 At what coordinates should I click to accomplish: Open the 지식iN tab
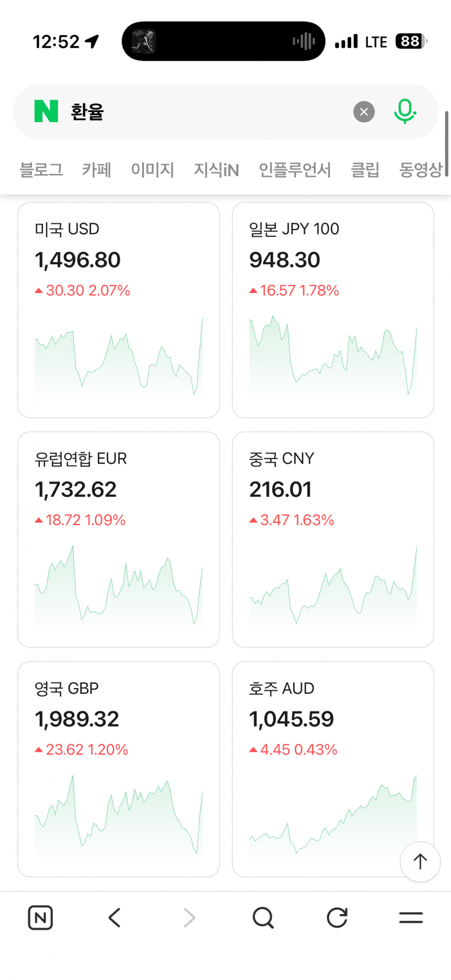click(216, 170)
